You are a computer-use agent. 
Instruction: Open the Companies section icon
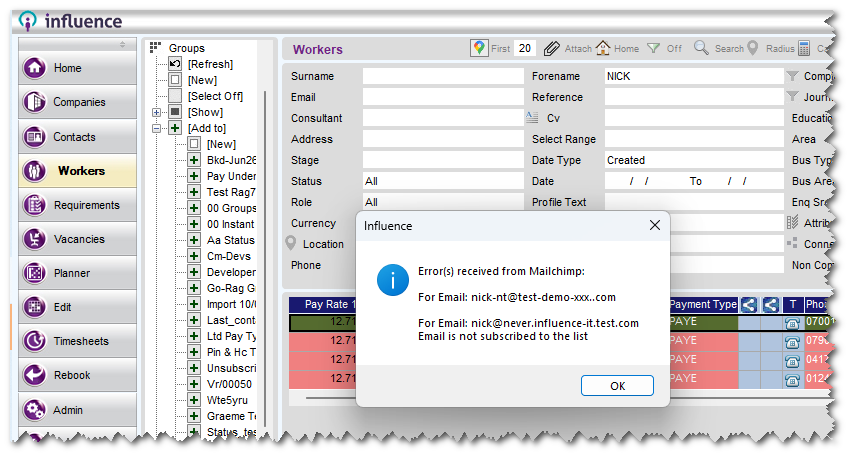click(34, 102)
